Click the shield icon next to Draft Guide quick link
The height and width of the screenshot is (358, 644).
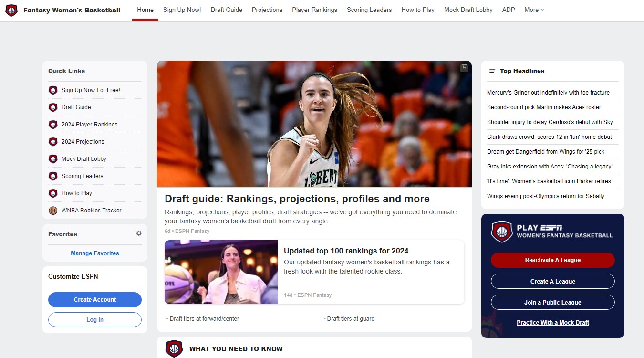point(53,107)
